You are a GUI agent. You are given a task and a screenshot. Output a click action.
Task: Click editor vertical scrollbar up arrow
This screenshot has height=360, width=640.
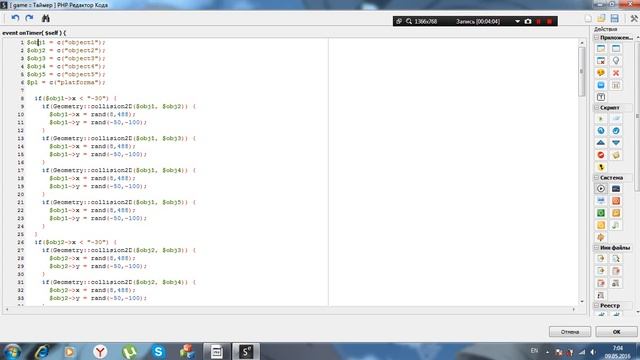(x=582, y=42)
